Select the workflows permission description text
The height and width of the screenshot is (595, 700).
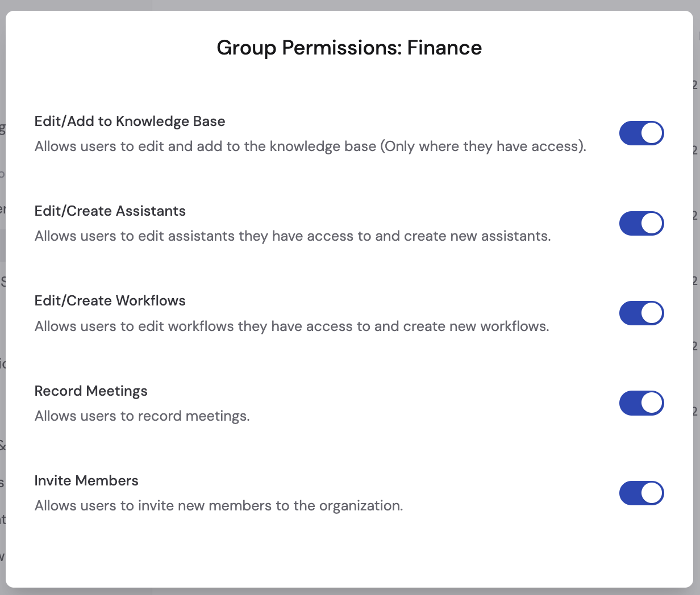(292, 326)
